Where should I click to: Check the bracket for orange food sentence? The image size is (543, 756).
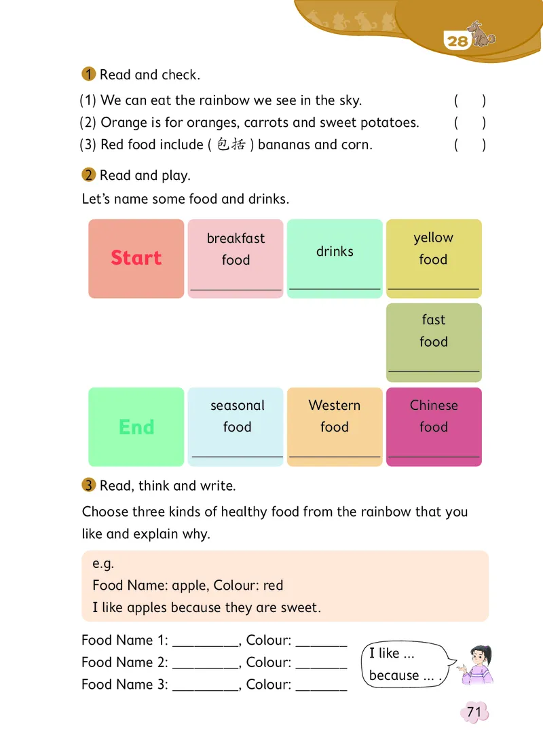[470, 123]
